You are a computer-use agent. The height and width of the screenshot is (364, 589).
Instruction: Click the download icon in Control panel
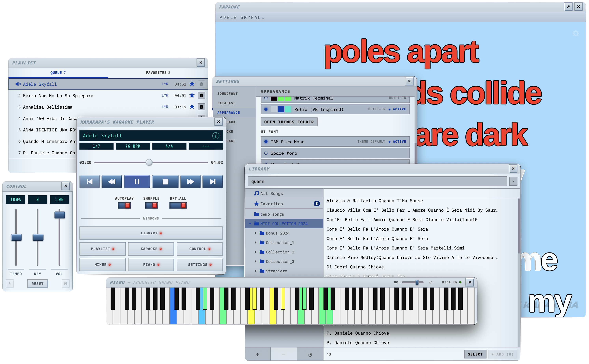[x=10, y=284]
